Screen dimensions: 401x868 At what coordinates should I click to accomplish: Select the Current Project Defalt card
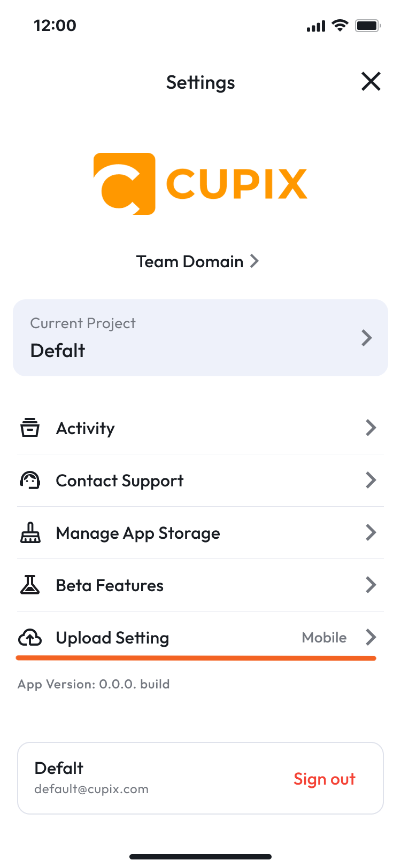pos(200,338)
